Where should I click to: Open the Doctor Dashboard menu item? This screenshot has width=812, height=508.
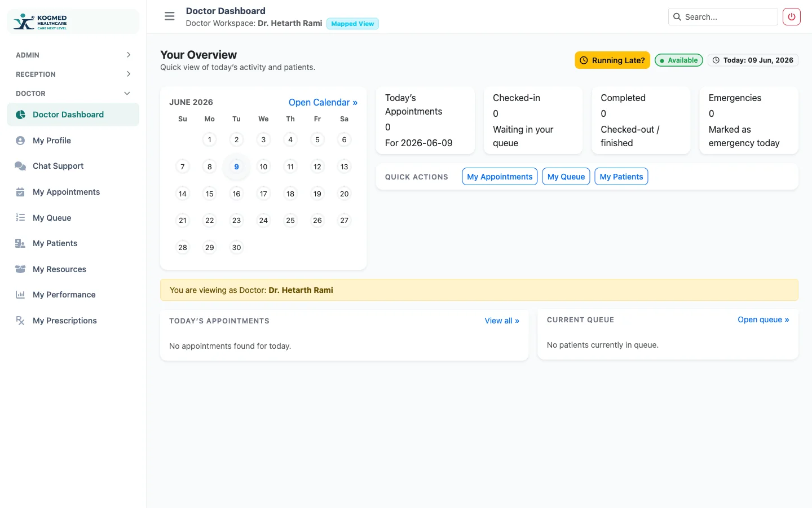tap(73, 115)
